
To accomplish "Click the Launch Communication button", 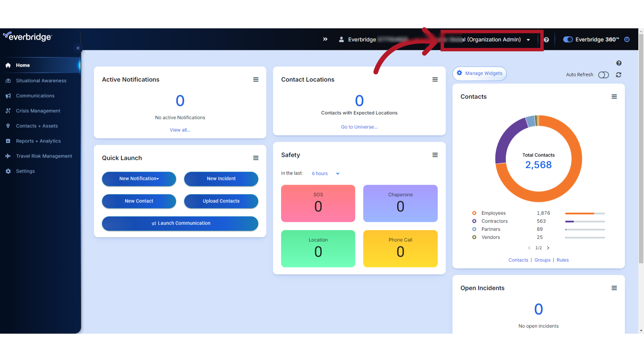I will (x=180, y=223).
